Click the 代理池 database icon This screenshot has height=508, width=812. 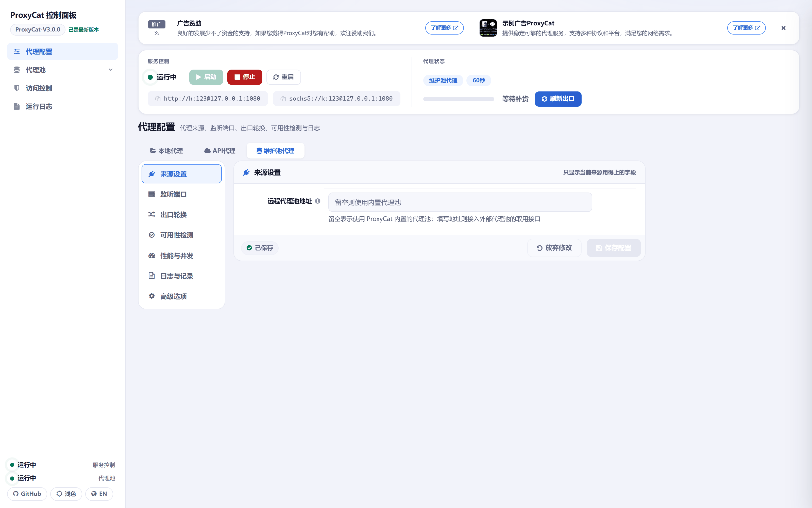16,70
